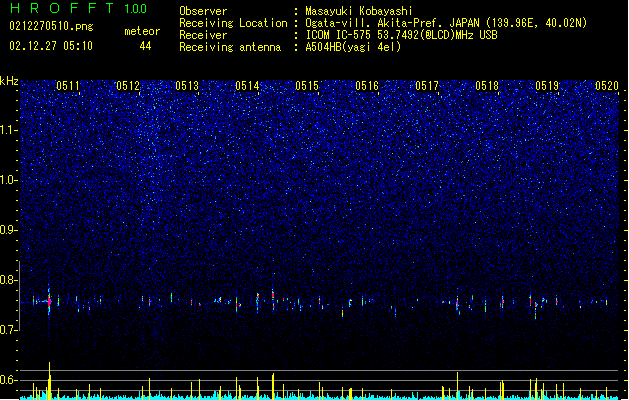Click the strong meteor echo just before 0511
The image size is (629, 400).
tap(49, 301)
